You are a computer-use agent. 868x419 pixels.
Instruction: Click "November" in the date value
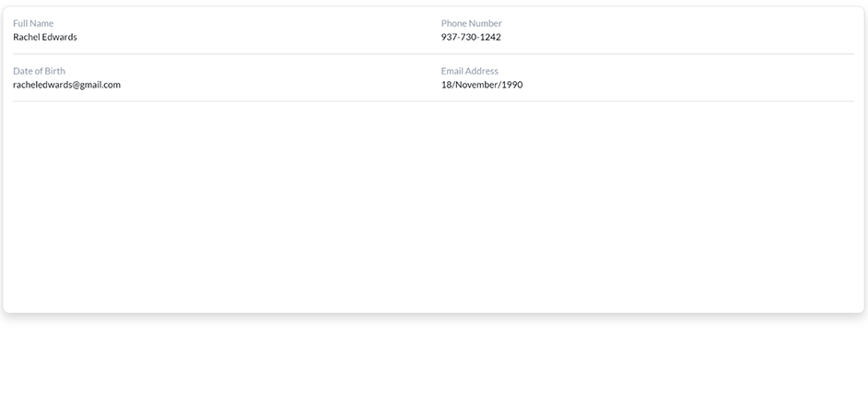476,85
